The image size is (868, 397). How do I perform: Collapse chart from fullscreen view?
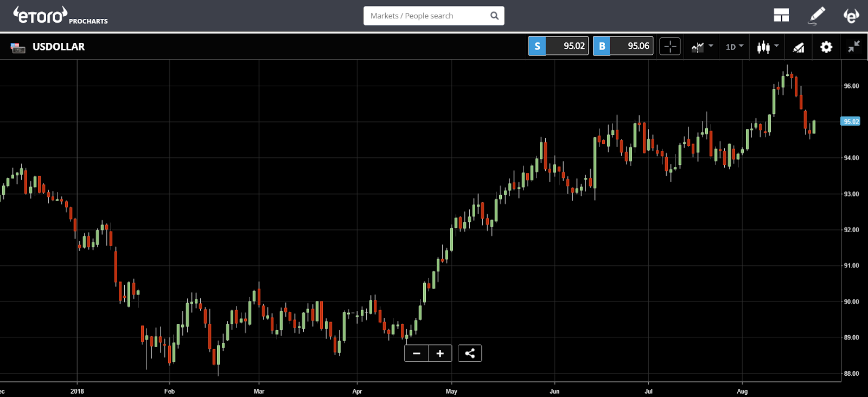[854, 47]
